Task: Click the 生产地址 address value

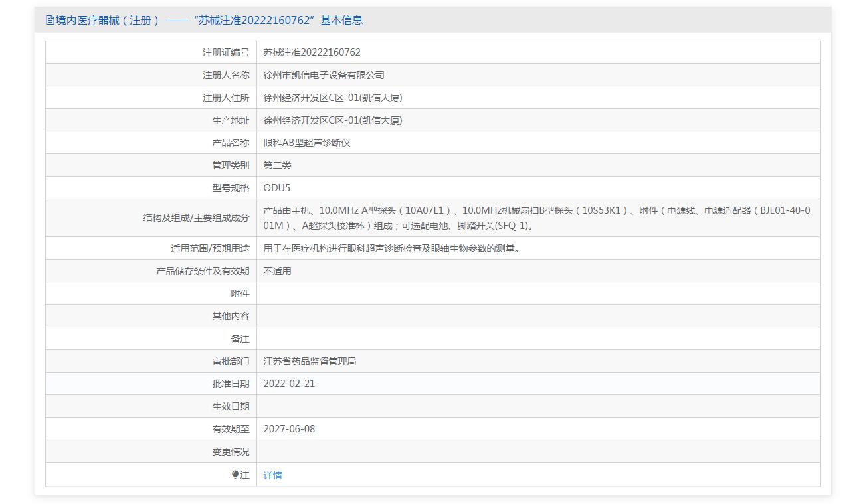Action: (332, 120)
